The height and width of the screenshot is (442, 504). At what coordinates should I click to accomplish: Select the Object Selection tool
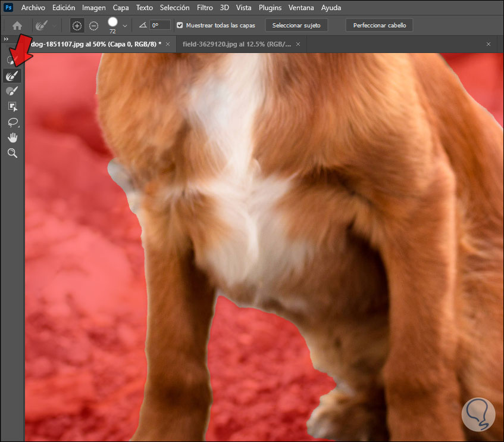12,107
